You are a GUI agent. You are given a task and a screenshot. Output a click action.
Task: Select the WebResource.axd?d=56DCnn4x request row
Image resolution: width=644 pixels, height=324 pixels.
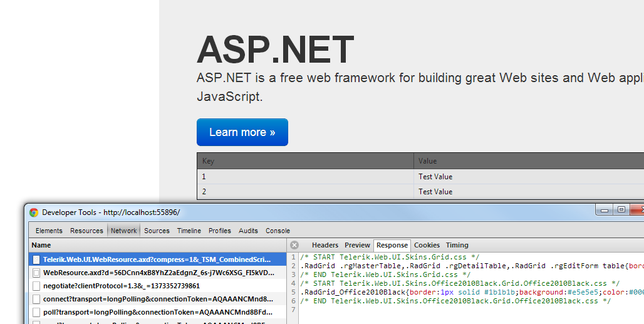[158, 273]
